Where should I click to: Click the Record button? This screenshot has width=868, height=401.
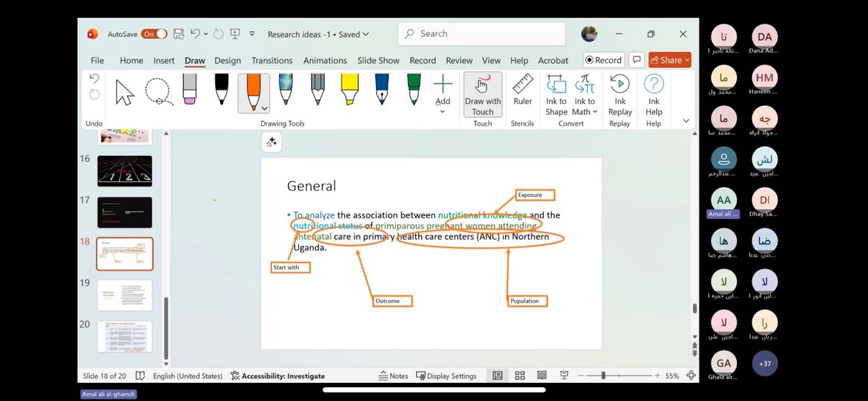pos(603,60)
